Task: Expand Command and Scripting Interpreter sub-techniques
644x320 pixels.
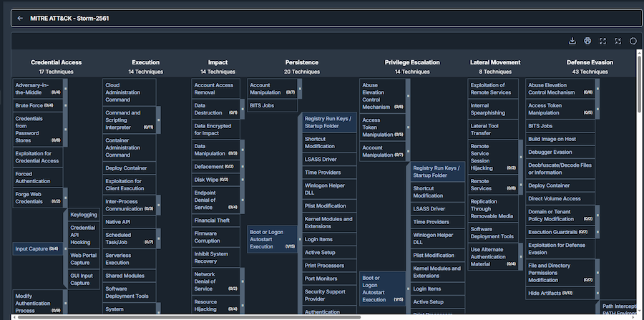Action: [x=159, y=120]
